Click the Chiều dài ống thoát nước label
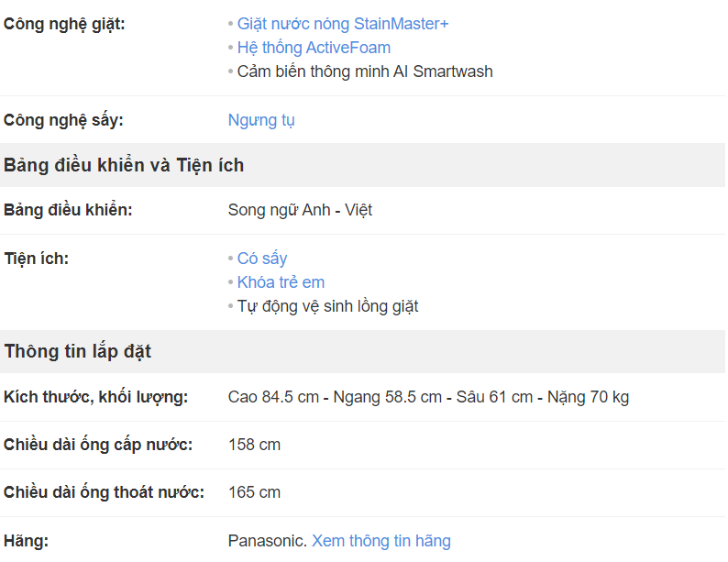 [104, 492]
